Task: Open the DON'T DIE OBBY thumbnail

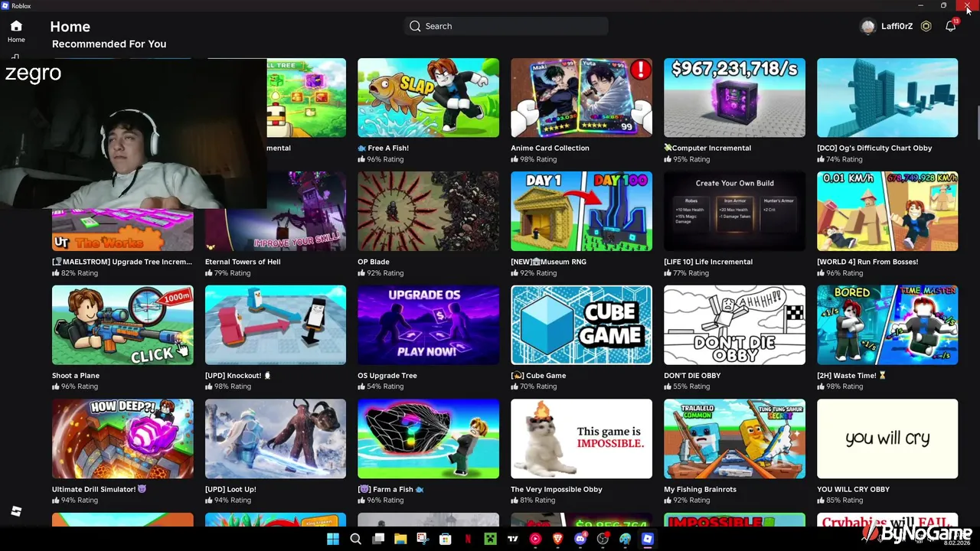Action: click(x=734, y=325)
